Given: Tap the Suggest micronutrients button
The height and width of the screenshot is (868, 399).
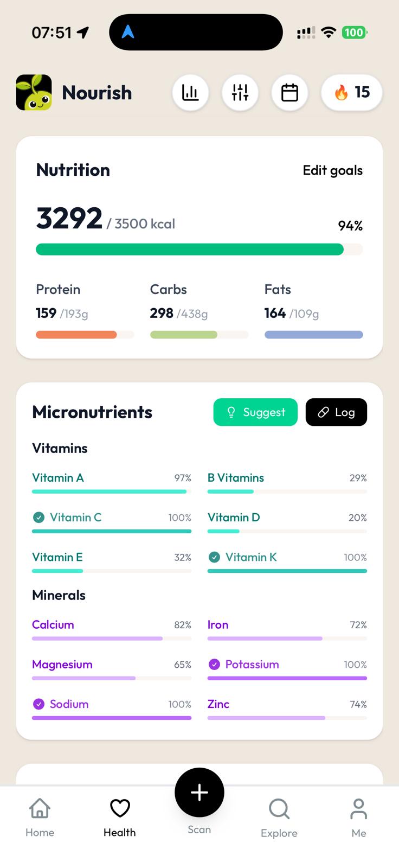Looking at the screenshot, I should (x=255, y=412).
